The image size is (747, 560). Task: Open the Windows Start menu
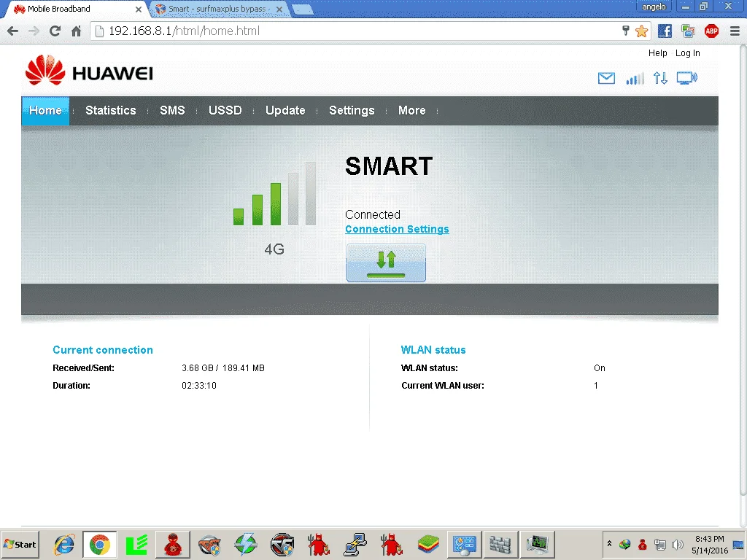click(x=20, y=544)
